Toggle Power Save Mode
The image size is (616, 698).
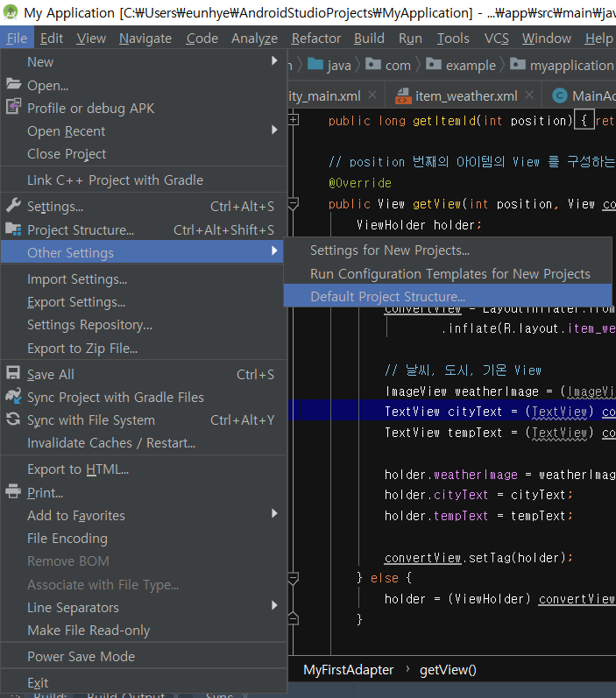[x=143, y=656]
